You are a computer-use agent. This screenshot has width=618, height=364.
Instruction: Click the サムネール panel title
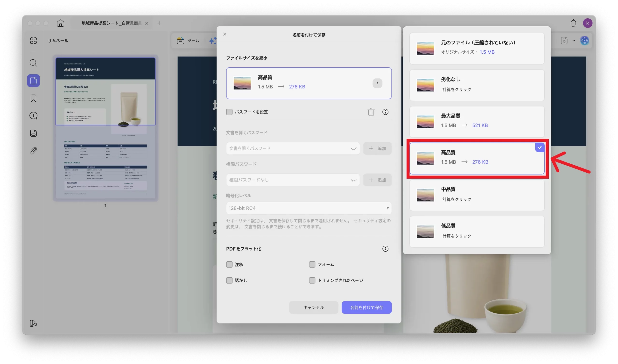pos(58,41)
